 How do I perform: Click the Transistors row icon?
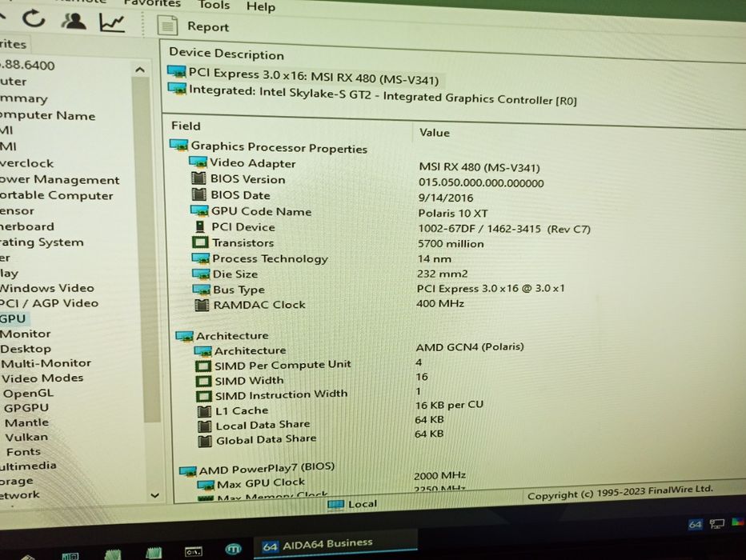(x=200, y=242)
